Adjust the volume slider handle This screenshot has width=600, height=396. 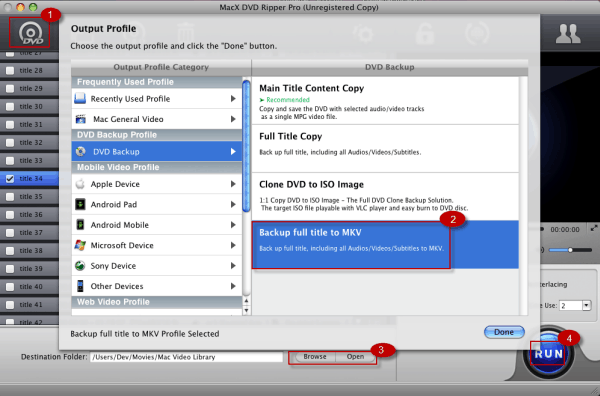click(x=570, y=250)
